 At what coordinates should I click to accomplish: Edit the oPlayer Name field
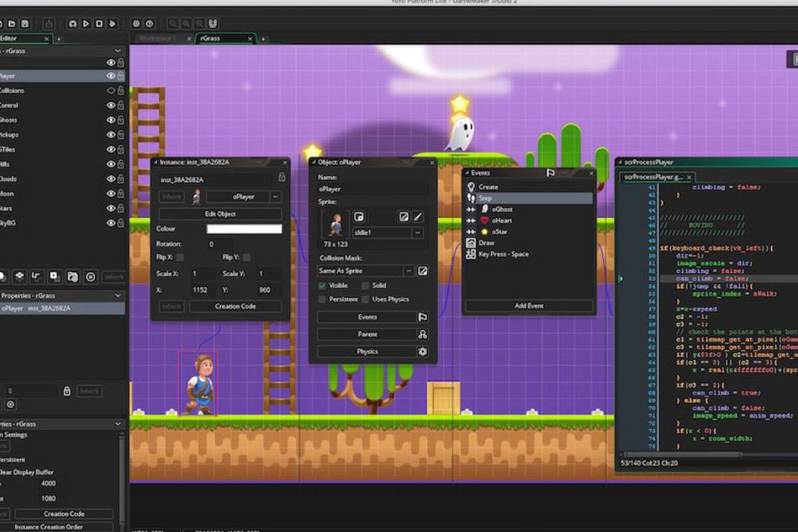[373, 190]
